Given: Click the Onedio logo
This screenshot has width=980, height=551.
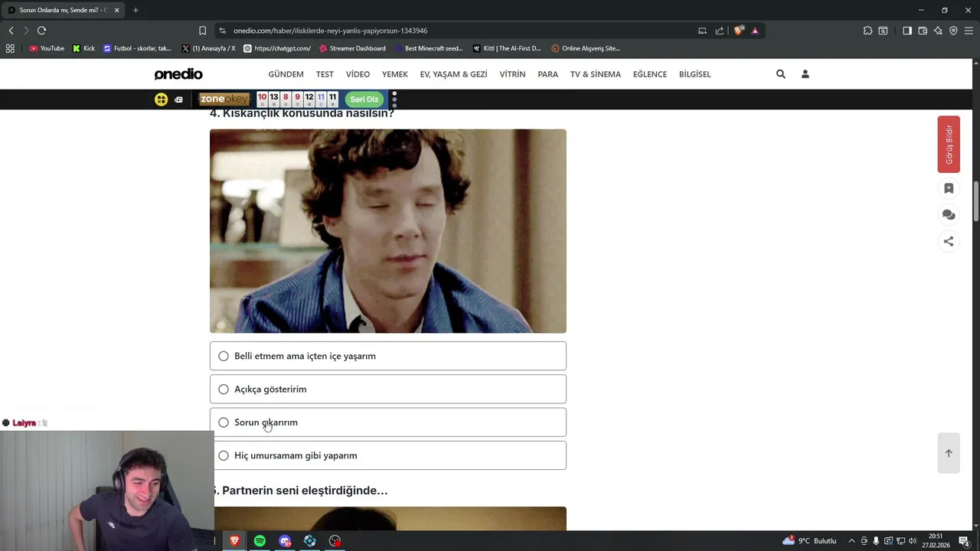Looking at the screenshot, I should tap(178, 74).
